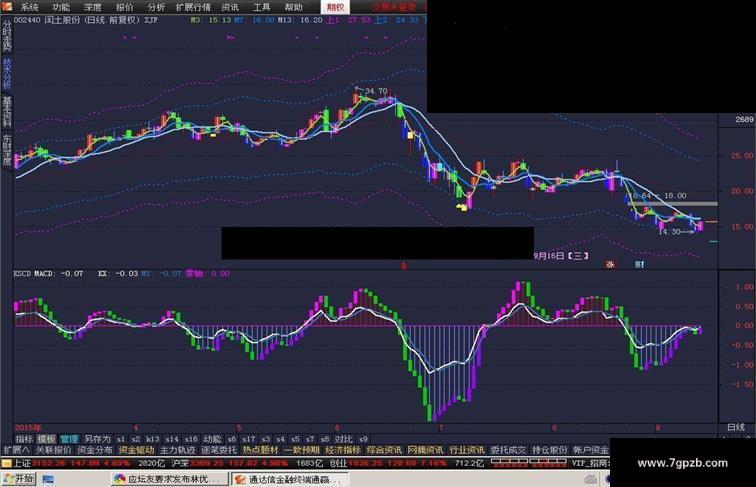Switch to 分时走势 side tab
This screenshot has height=487, width=756.
click(7, 35)
